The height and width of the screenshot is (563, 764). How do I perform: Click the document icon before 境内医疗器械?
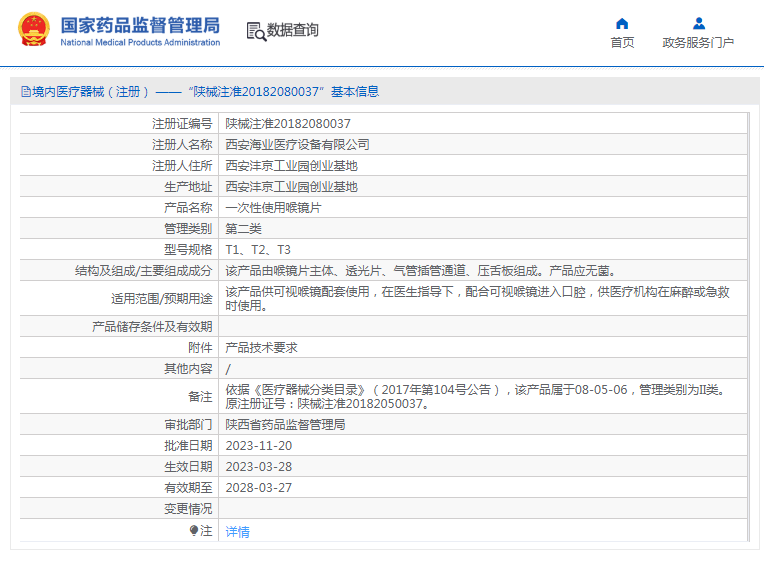(26, 92)
